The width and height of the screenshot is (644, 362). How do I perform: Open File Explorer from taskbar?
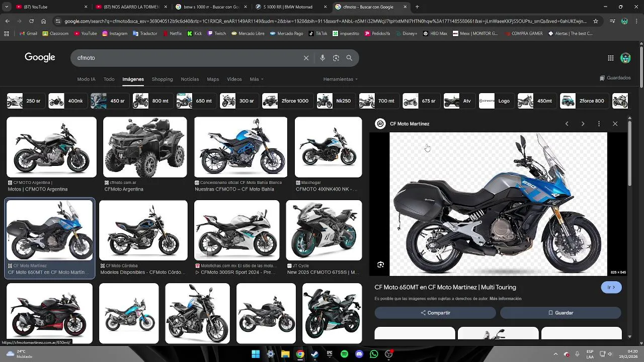tap(285, 354)
